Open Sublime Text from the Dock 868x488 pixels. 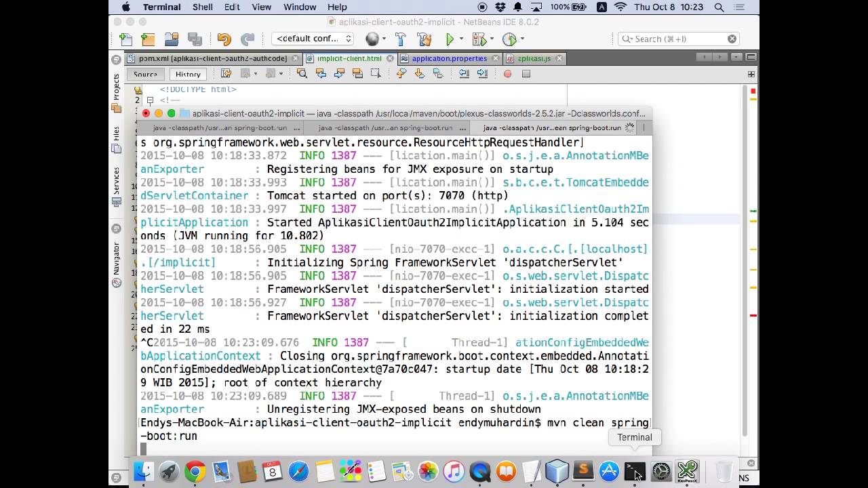tap(583, 471)
